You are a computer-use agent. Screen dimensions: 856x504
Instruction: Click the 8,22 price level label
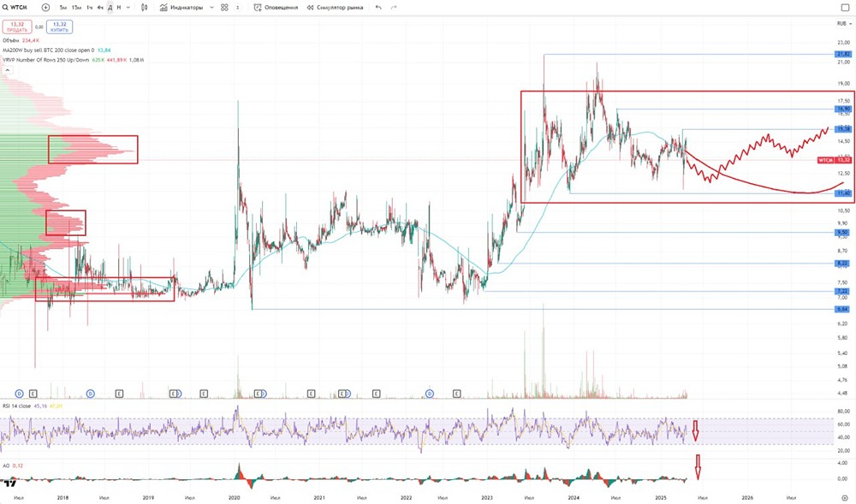coord(843,264)
